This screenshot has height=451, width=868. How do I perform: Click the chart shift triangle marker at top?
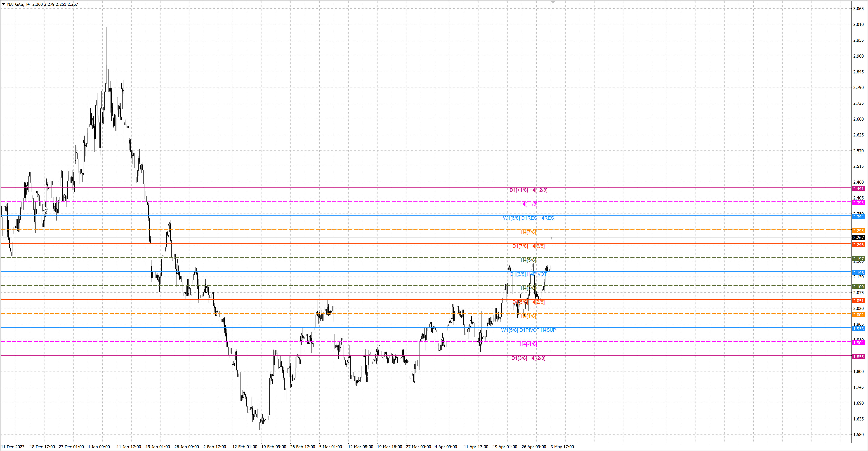553,2
